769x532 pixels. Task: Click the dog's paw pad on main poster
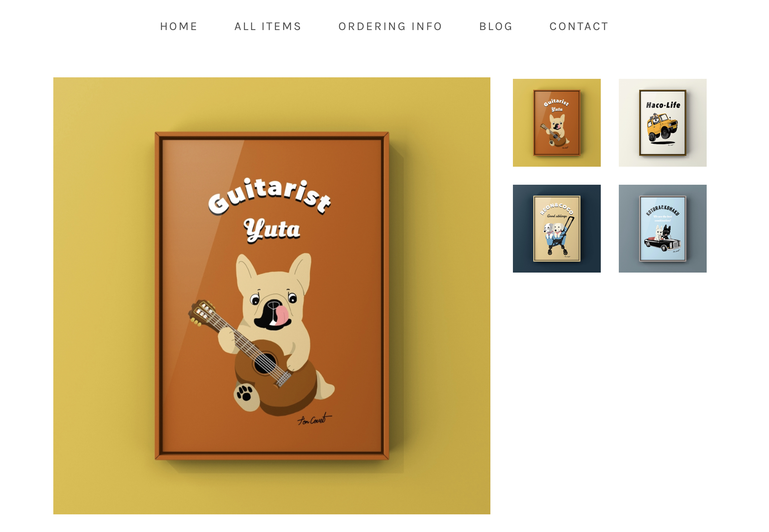tap(245, 393)
